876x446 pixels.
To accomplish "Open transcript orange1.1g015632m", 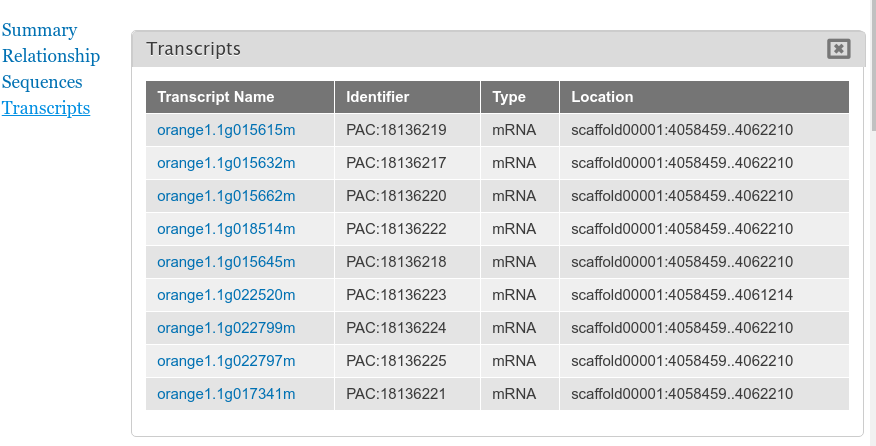I will (226, 163).
